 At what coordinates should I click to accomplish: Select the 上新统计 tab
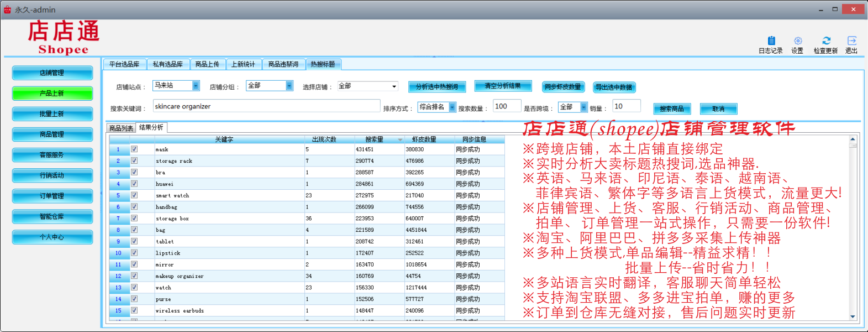point(243,65)
